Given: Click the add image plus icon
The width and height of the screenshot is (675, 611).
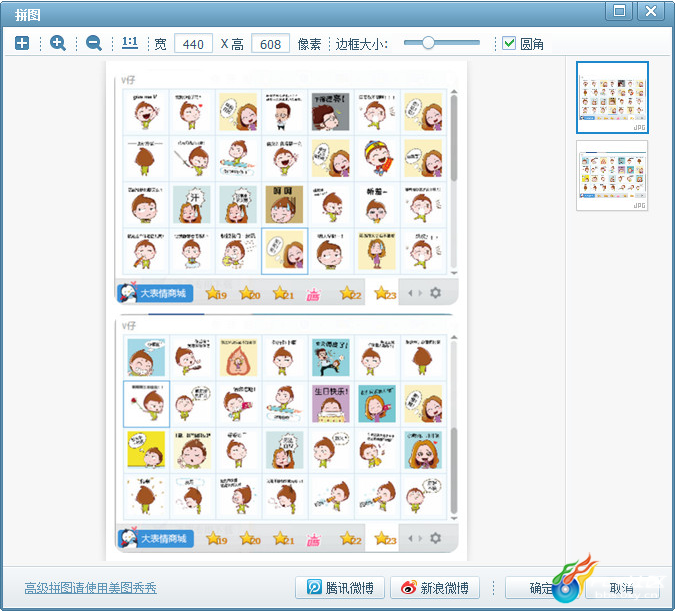Looking at the screenshot, I should click(22, 43).
